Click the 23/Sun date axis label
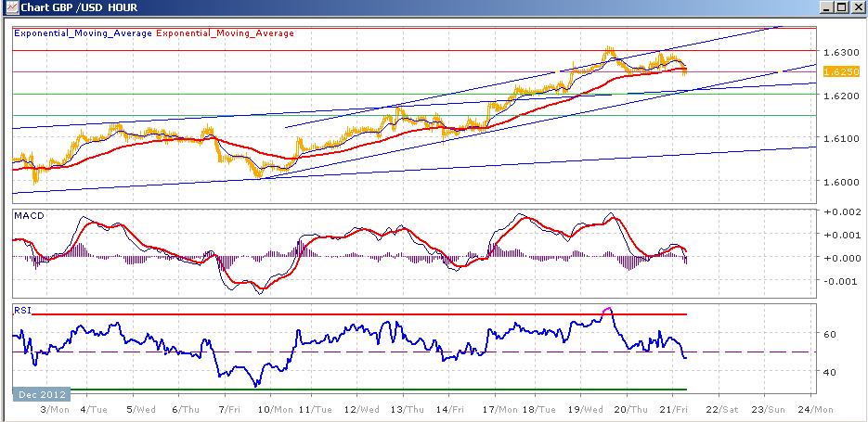 pos(770,410)
